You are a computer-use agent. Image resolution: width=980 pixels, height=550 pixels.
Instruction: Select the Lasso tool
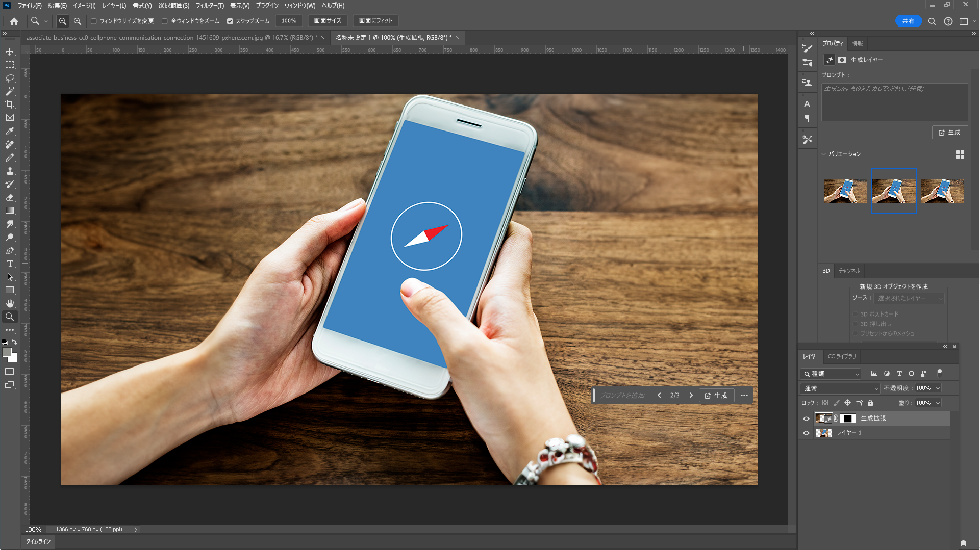pos(10,78)
